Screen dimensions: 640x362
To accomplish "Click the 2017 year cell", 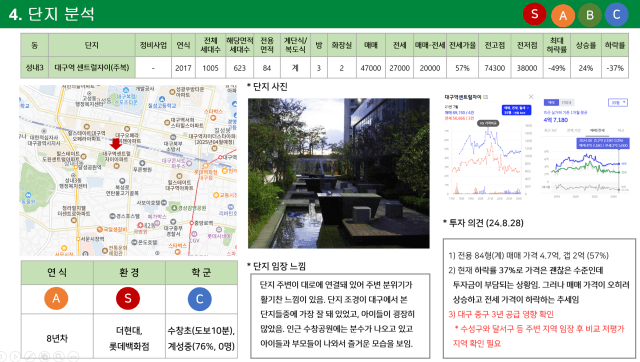I will coord(183,68).
